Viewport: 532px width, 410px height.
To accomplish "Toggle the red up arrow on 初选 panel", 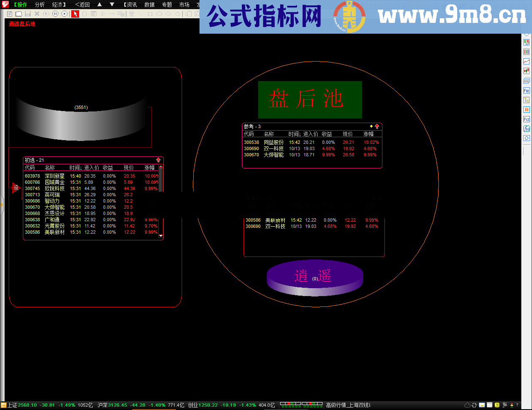I will [158, 160].
